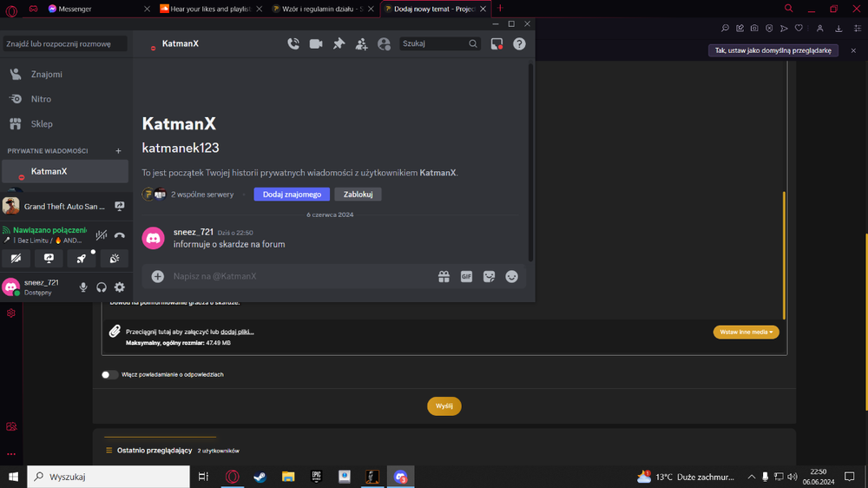This screenshot has height=488, width=868.
Task: Open Opera downloads icon
Action: pyautogui.click(x=838, y=29)
